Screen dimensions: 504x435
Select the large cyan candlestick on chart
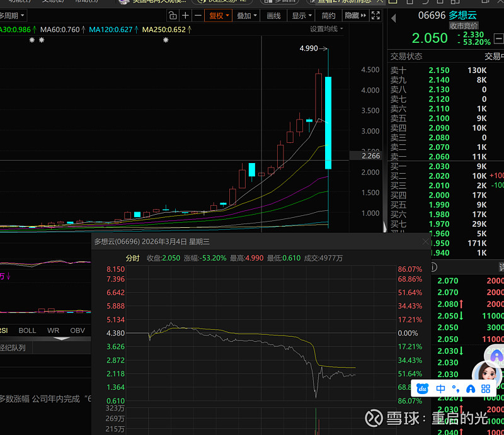pyautogui.click(x=328, y=123)
